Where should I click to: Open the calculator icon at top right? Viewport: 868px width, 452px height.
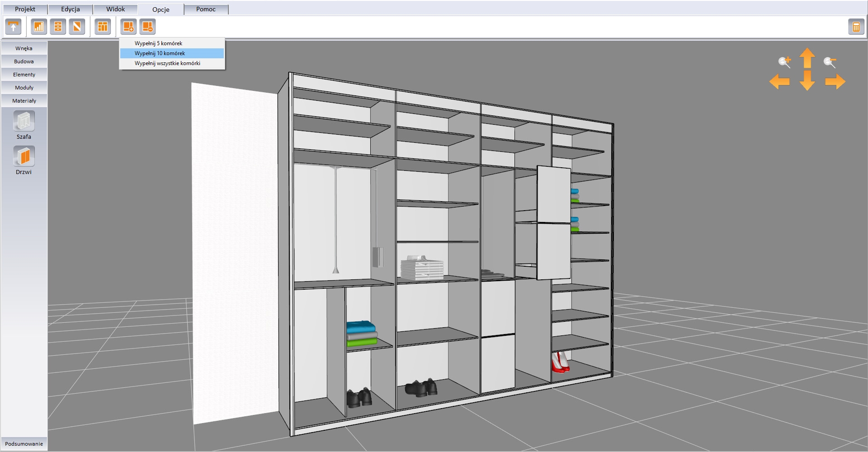(856, 27)
